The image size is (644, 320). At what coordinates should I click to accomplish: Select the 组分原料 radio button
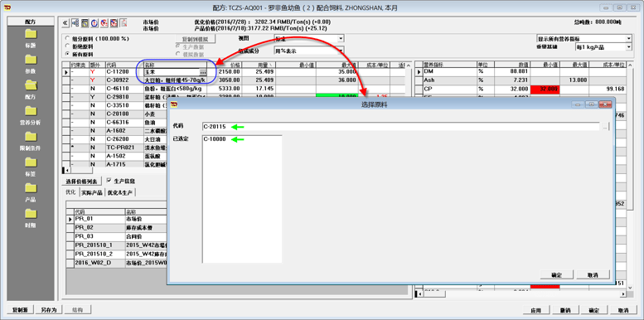point(67,39)
